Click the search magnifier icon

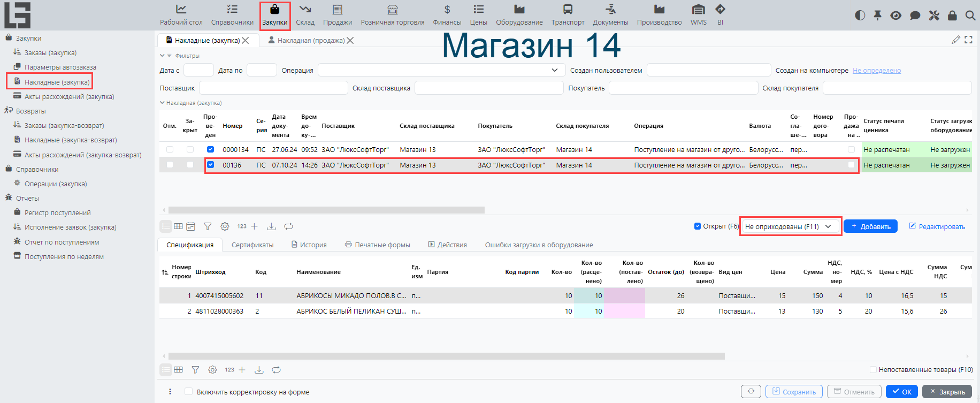[970, 16]
